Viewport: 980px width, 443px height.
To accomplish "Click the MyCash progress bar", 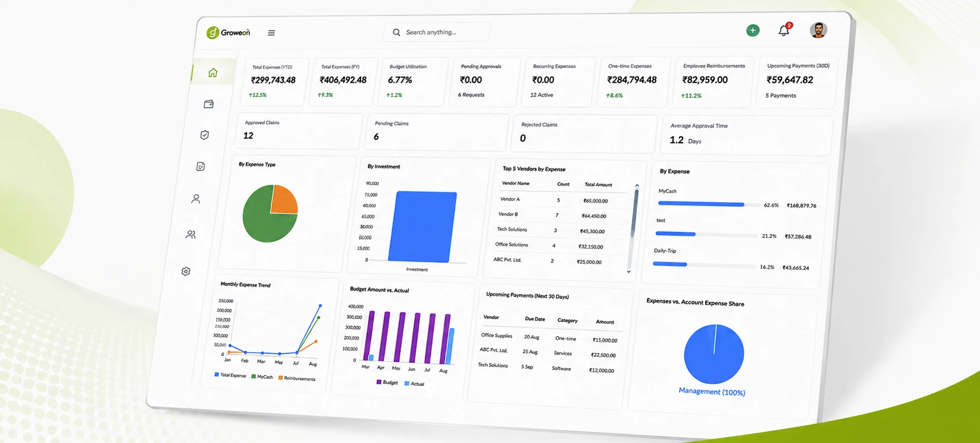I will tap(709, 204).
